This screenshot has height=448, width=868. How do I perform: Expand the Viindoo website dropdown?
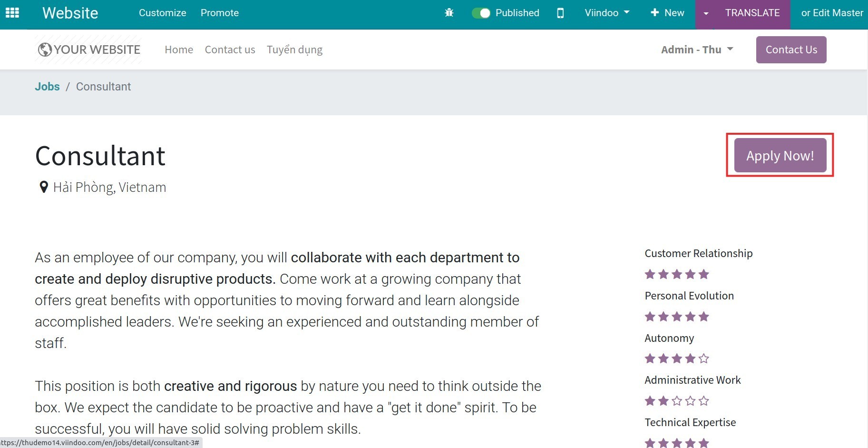click(x=607, y=13)
